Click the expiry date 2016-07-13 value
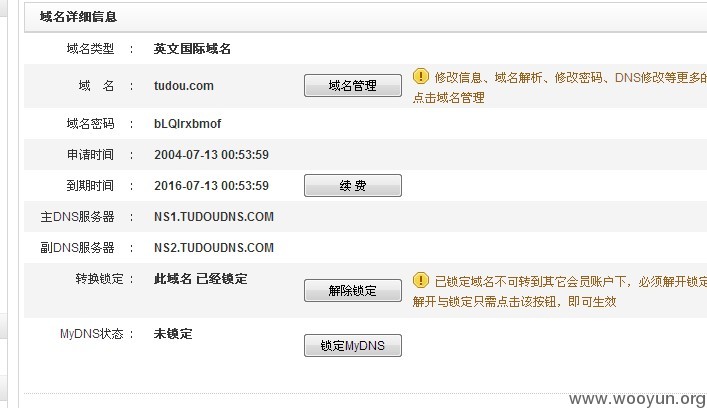The image size is (707, 408). click(x=211, y=186)
